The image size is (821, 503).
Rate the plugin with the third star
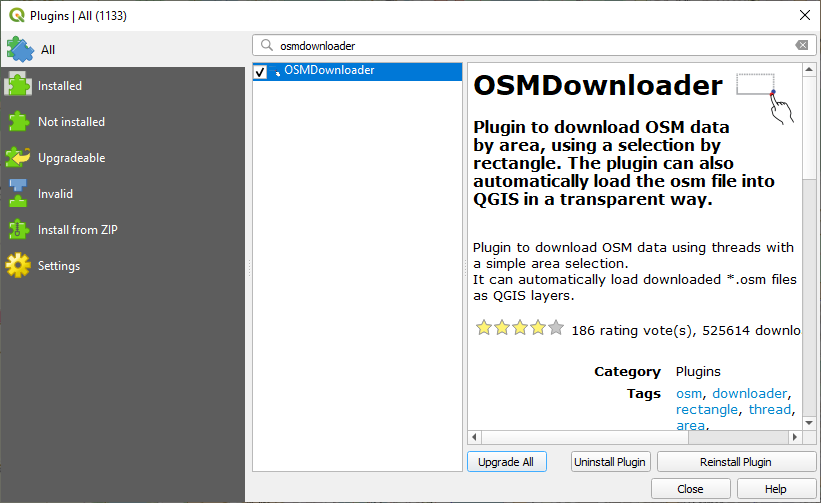tap(520, 328)
